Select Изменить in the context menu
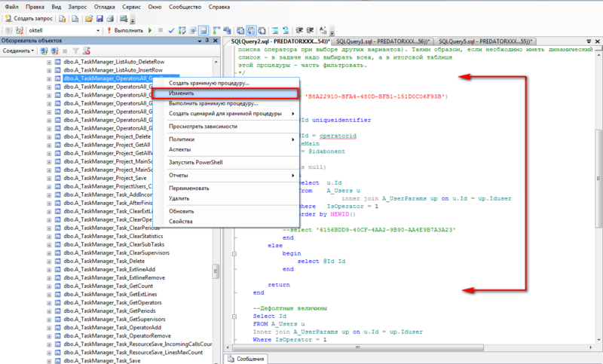The image size is (603, 364). (181, 93)
